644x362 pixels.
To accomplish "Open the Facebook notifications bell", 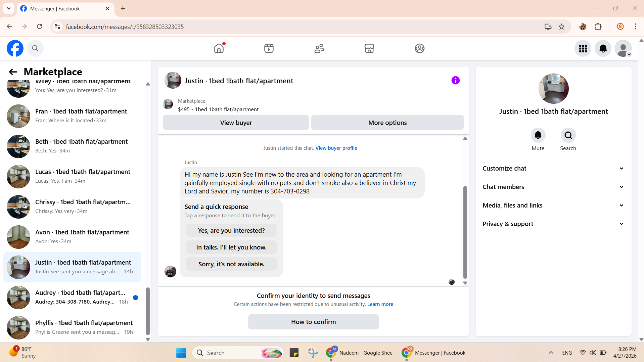I will (603, 48).
